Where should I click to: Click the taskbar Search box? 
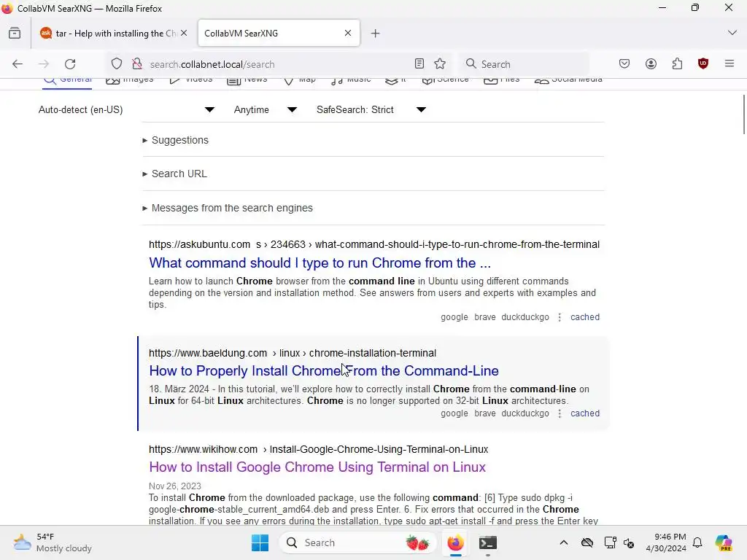tap(357, 542)
